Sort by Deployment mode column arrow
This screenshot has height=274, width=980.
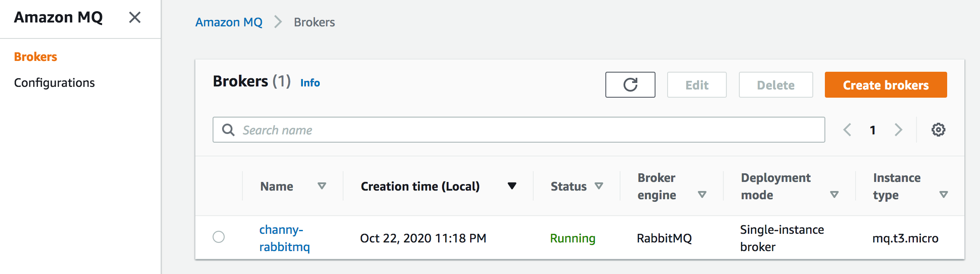coord(834,194)
